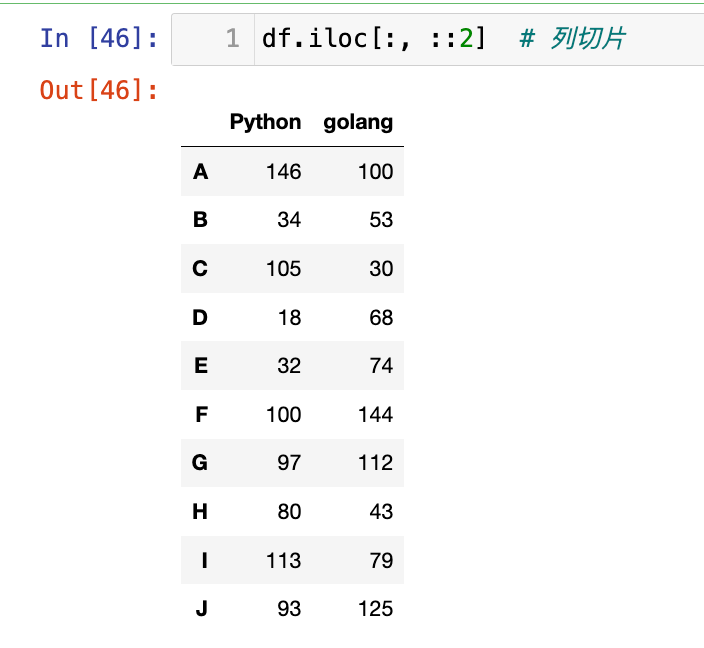Click the Out[46] output prompt
This screenshot has height=648, width=704.
pos(98,90)
